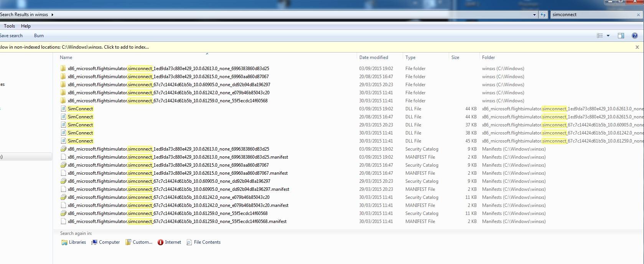The width and height of the screenshot is (644, 264).
Task: Select folder name ending e079b46b85043c20
Action: [168, 93]
